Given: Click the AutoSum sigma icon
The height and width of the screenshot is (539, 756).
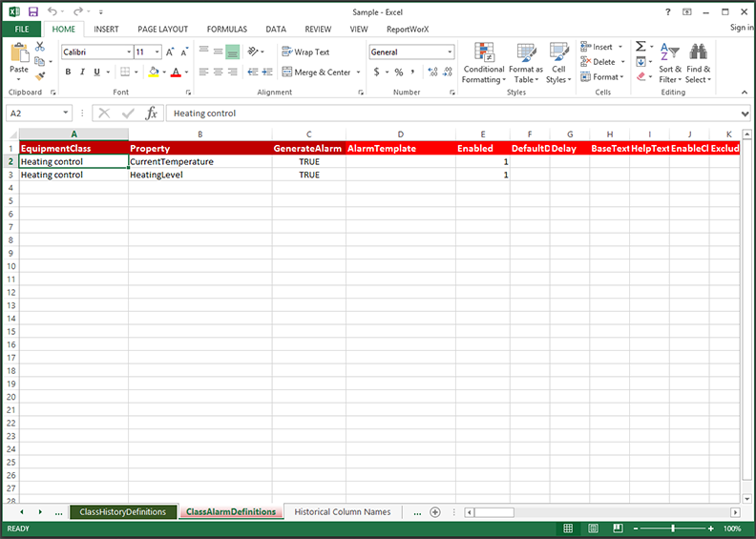Looking at the screenshot, I should coord(640,47).
